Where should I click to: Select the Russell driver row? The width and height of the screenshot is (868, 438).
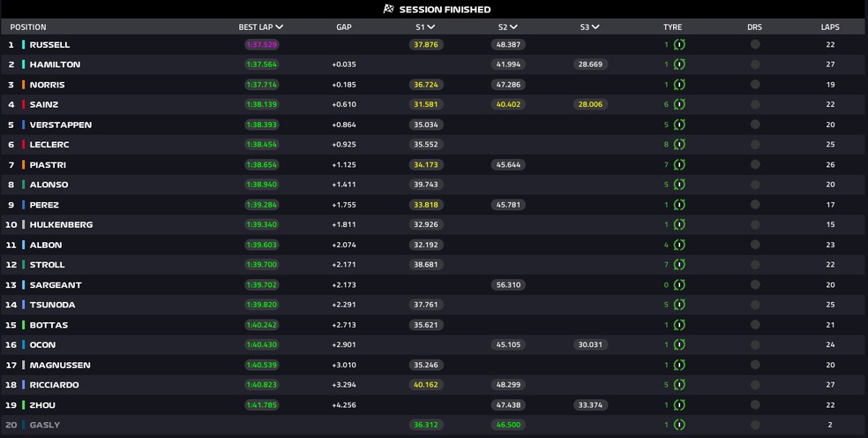434,44
